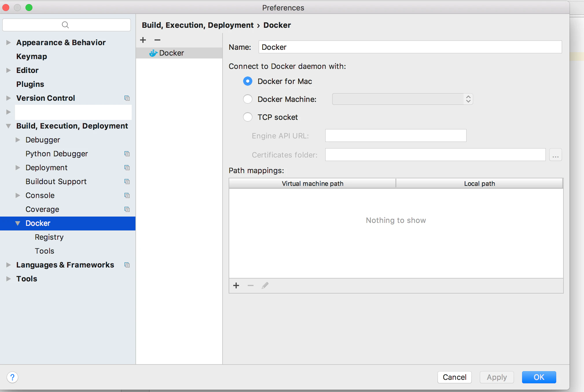
Task: Click the Cancel button
Action: point(454,377)
